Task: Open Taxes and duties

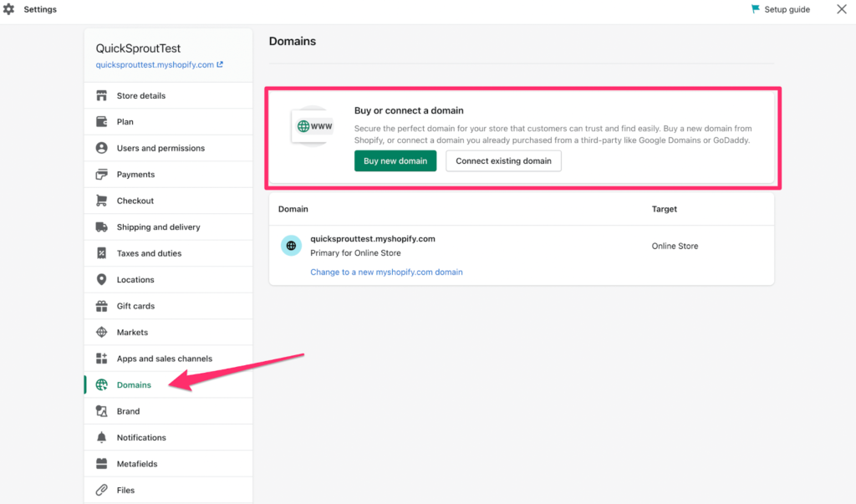Action: click(168, 252)
